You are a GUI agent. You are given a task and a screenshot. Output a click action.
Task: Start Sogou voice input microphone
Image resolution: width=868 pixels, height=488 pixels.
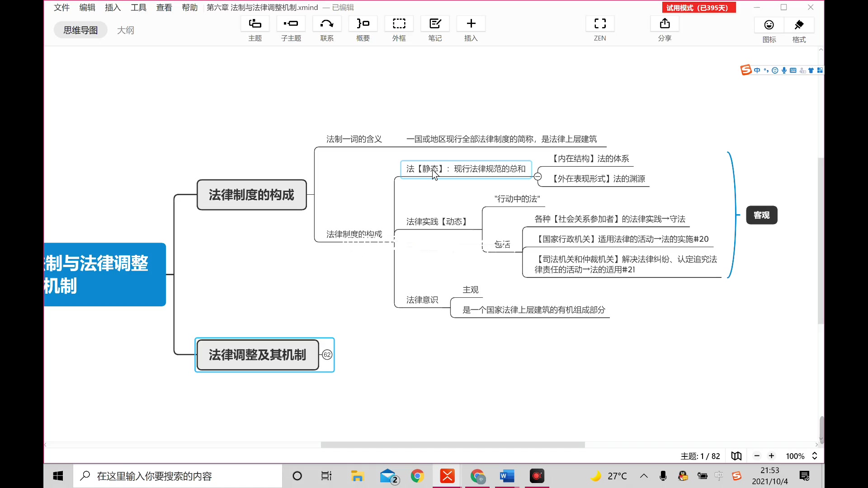[x=784, y=70]
